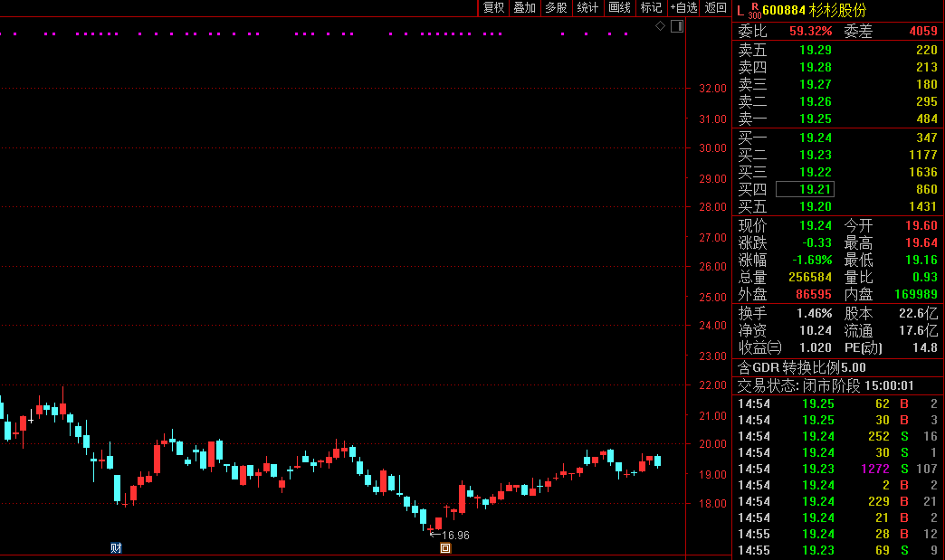Viewport: 945px width, 560px height.
Task: Click the 收益(三) value 1.020
Action: 816,347
